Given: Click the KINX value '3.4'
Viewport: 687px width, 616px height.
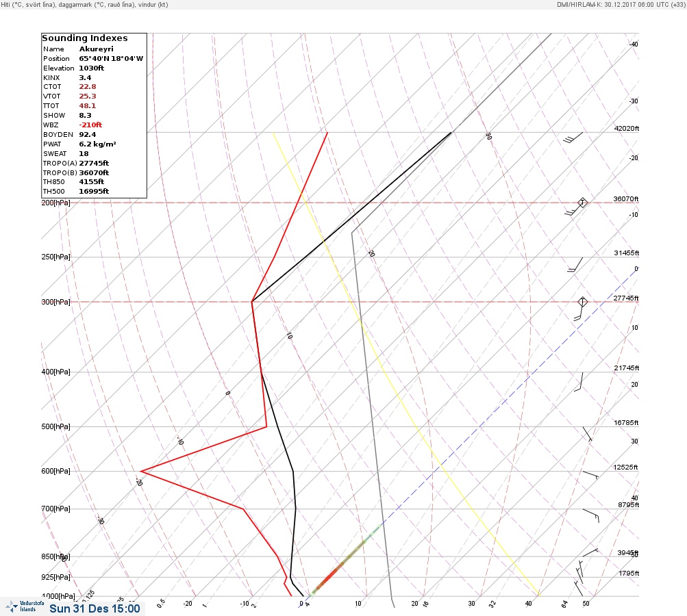Looking at the screenshot, I should click(86, 77).
